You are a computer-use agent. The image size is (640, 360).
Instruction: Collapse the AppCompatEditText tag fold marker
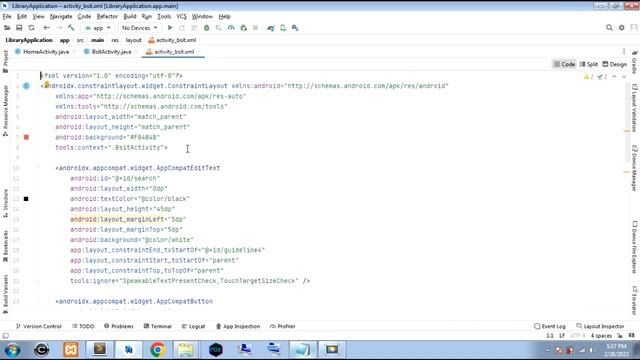(x=38, y=168)
